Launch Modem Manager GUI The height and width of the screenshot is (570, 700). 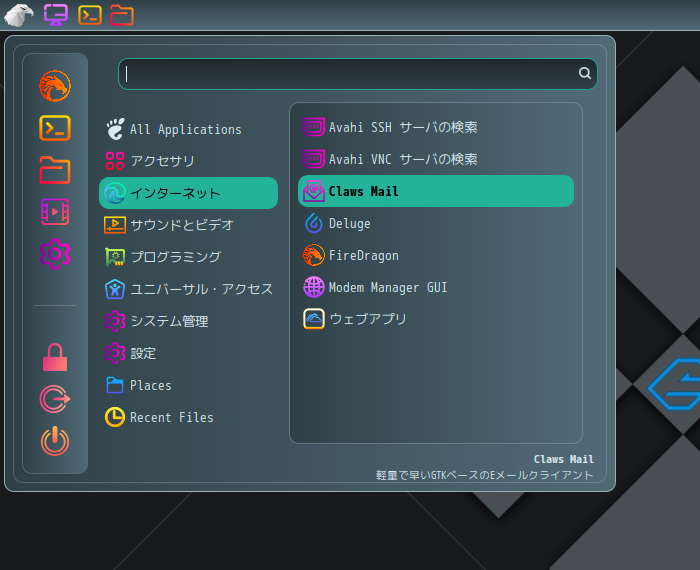click(436, 287)
